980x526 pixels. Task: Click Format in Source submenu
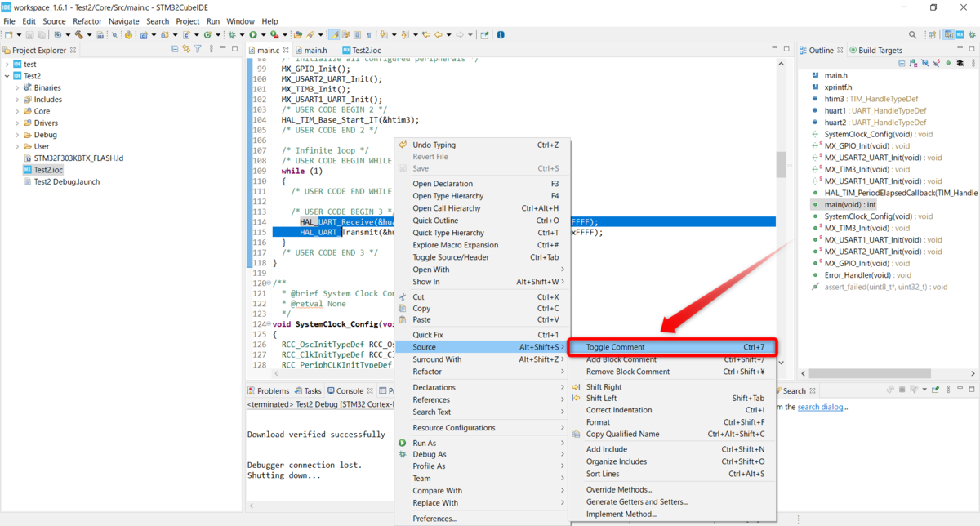[671, 422]
